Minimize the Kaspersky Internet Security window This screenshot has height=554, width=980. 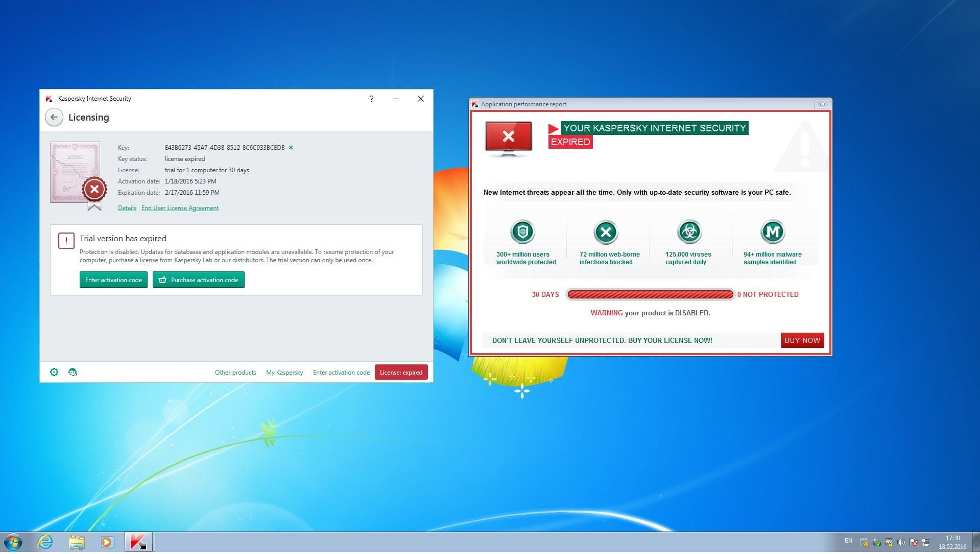click(396, 99)
